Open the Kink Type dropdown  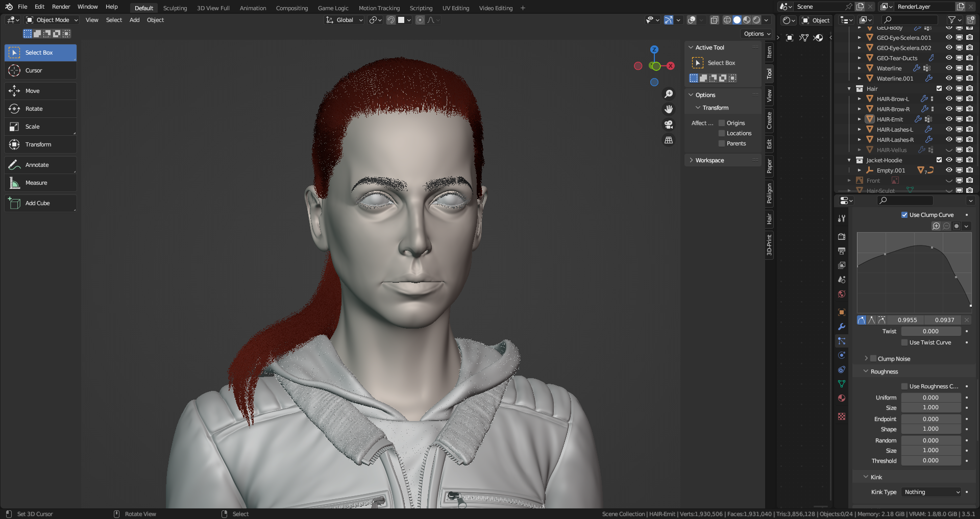(x=931, y=492)
